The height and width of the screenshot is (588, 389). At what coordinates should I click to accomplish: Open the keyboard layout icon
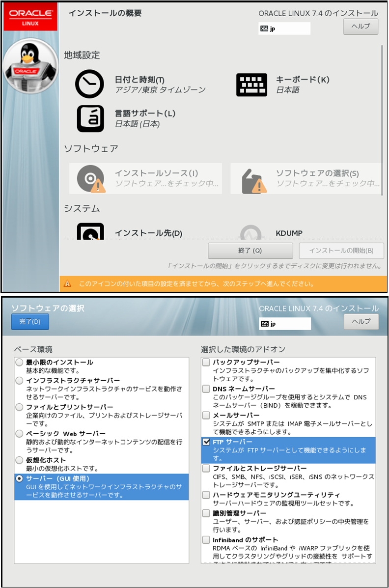pos(251,85)
